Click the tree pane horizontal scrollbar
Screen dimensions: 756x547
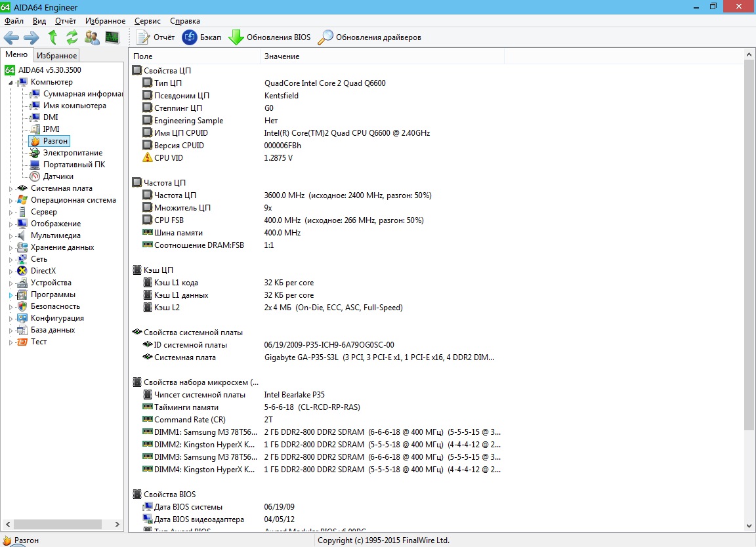pos(57,524)
